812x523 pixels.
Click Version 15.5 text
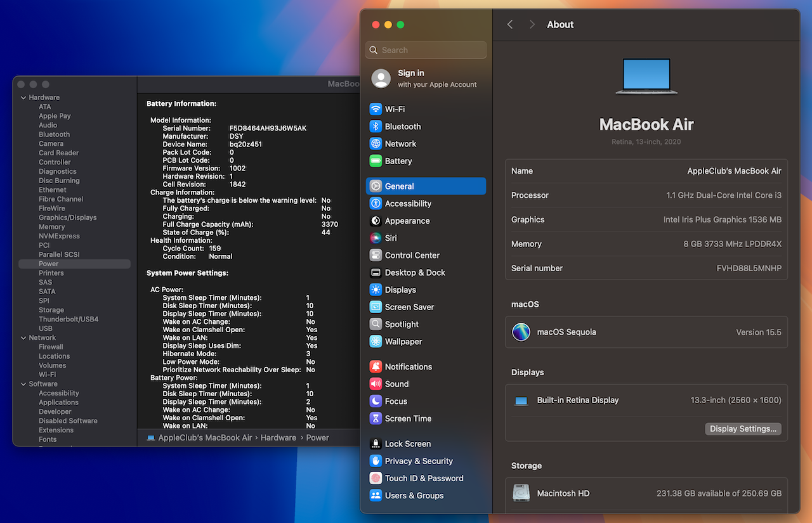(x=759, y=332)
